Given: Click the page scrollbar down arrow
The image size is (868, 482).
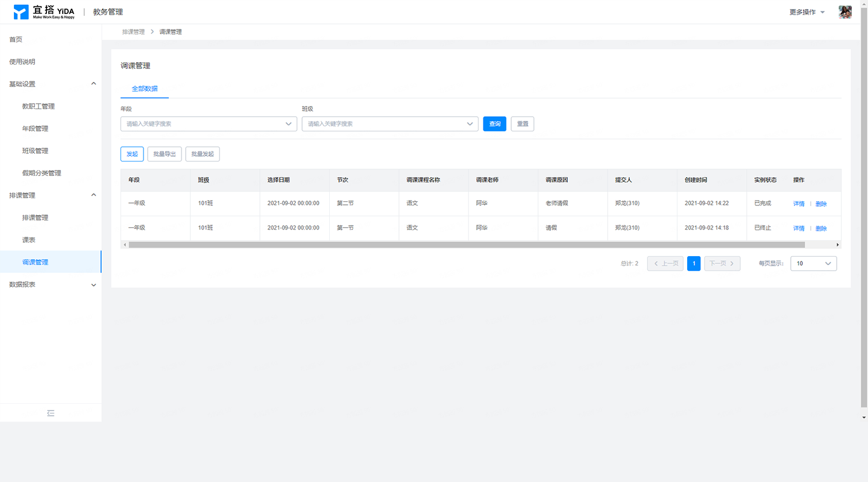Looking at the screenshot, I should click(864, 417).
